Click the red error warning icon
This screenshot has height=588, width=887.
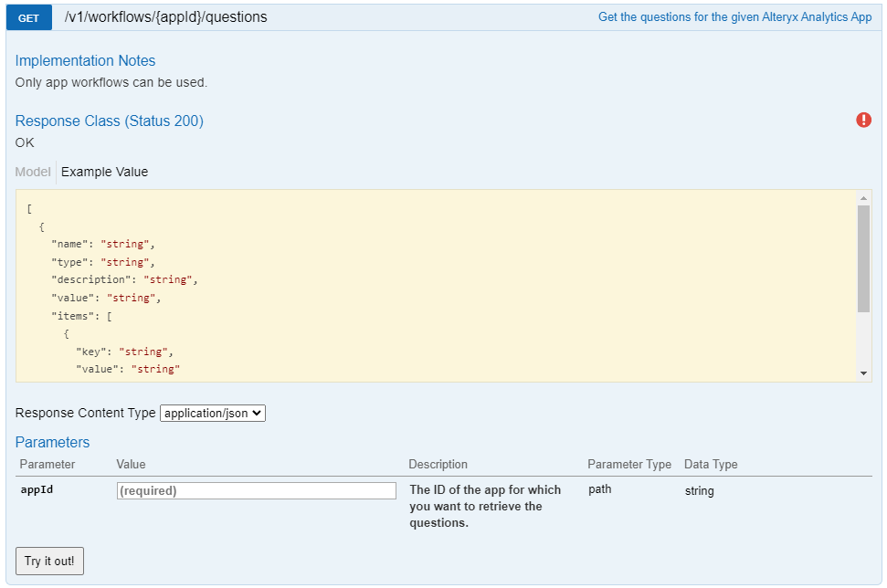pyautogui.click(x=863, y=120)
